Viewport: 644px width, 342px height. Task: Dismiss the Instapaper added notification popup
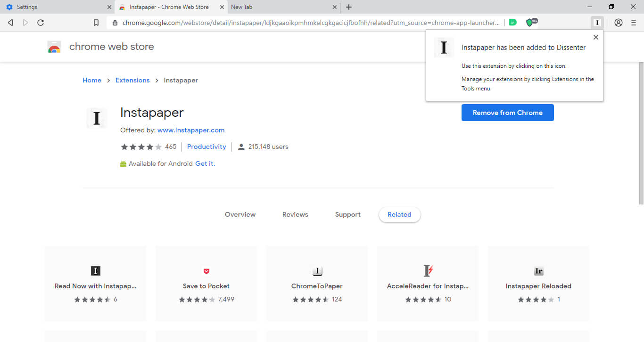coord(596,37)
